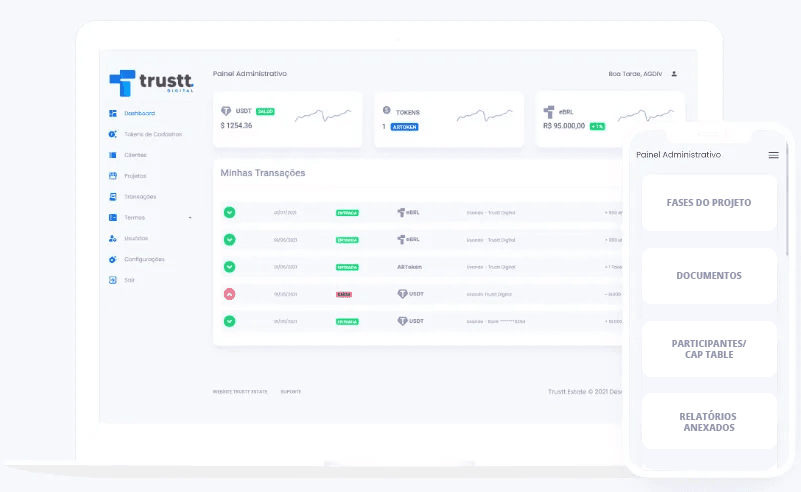Tap the PARTICIPANTES/ CAP TABLE button
The image size is (801, 492).
(x=709, y=349)
